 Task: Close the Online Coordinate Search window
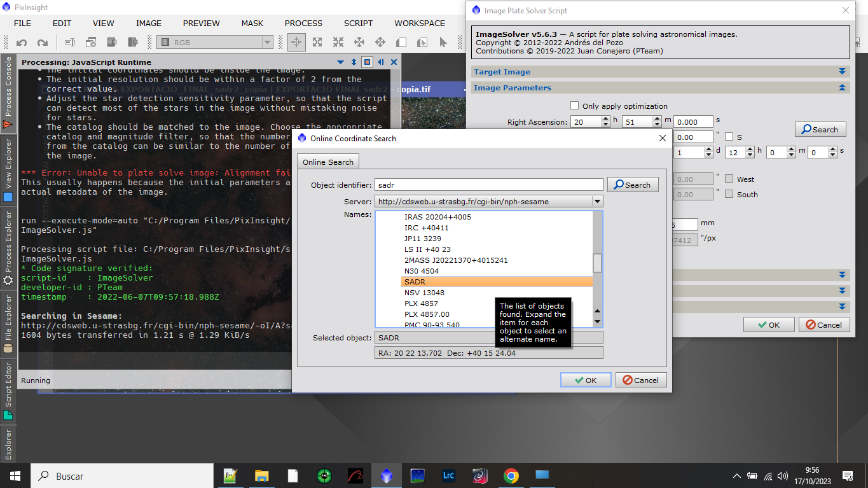click(x=663, y=138)
